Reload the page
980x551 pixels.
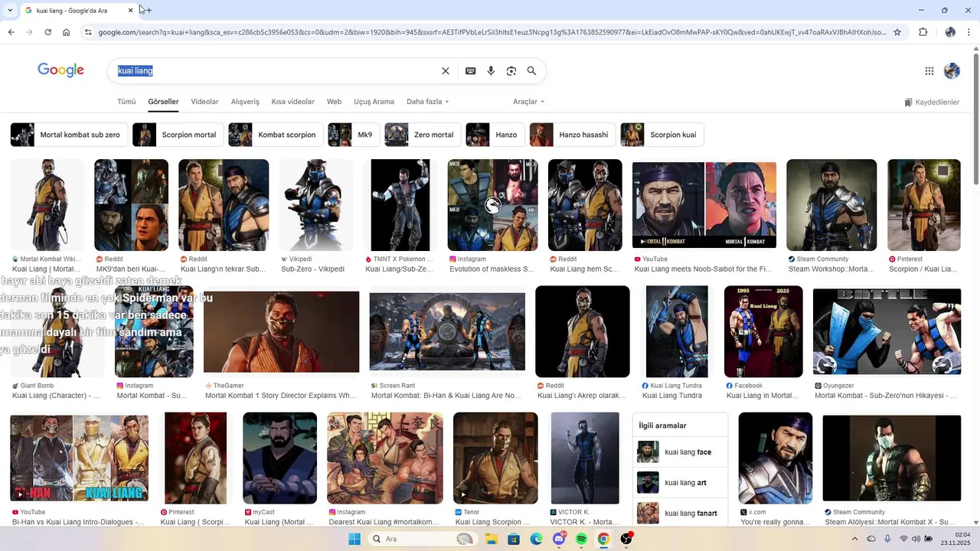pos(47,32)
